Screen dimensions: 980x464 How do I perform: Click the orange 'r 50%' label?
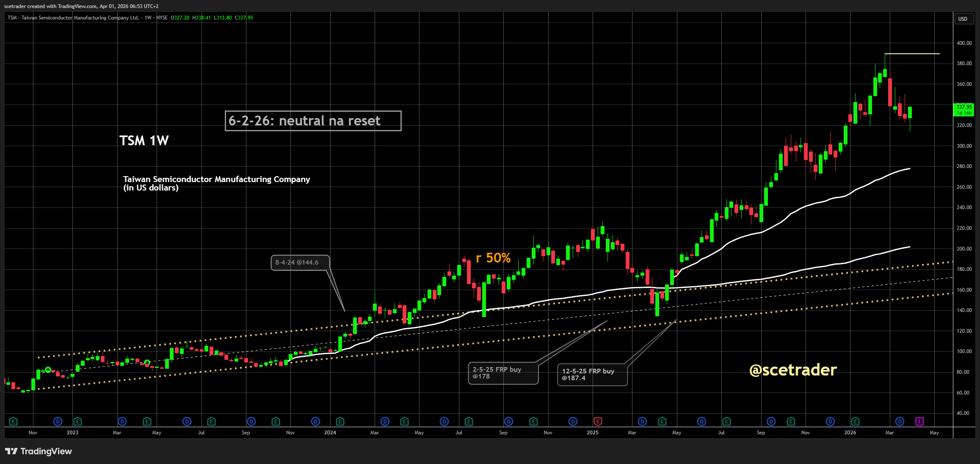coord(493,258)
